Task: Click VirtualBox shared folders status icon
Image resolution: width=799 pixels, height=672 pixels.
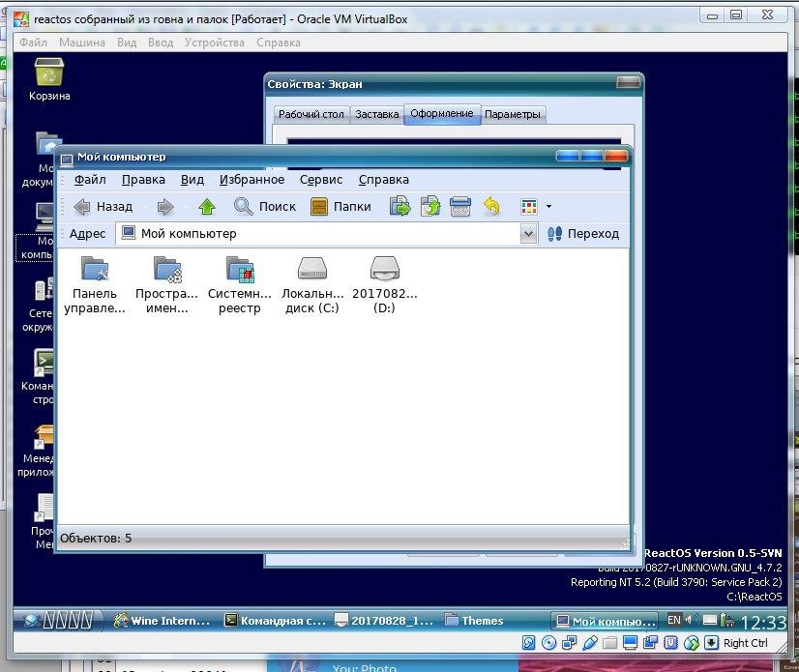Action: tap(610, 643)
